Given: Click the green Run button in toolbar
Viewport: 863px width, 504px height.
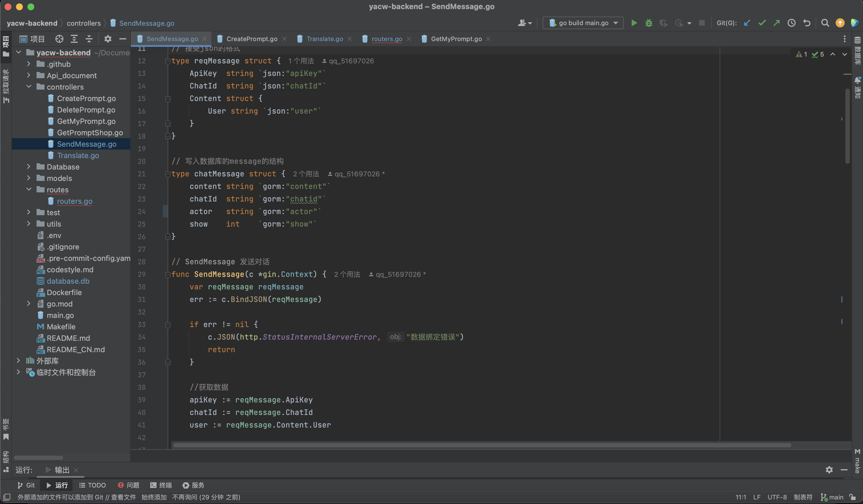Looking at the screenshot, I should coord(634,23).
